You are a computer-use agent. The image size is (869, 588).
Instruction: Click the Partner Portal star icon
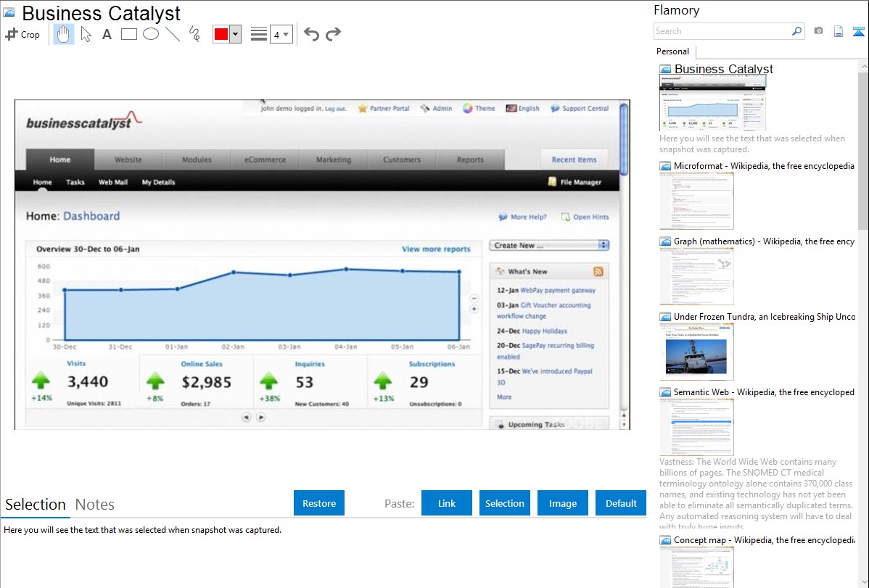coord(363,108)
